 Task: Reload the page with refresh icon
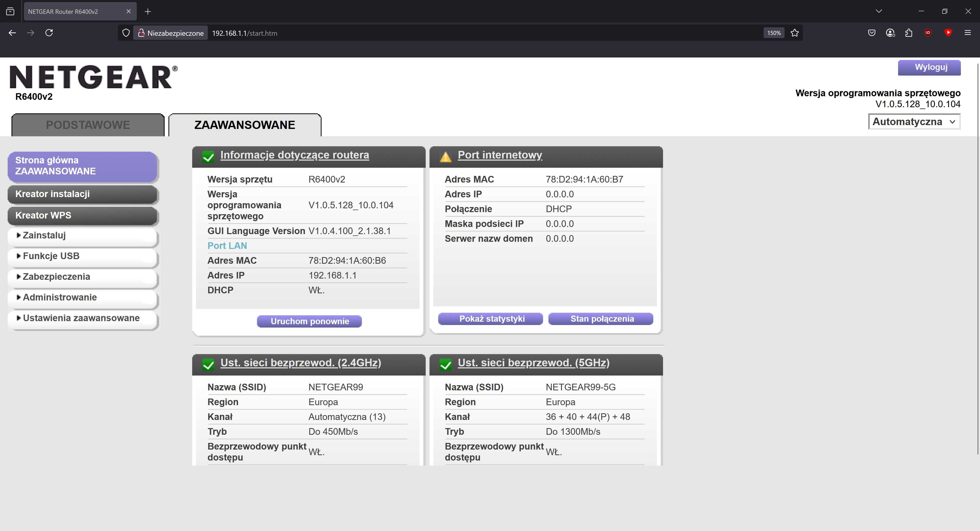coord(49,33)
